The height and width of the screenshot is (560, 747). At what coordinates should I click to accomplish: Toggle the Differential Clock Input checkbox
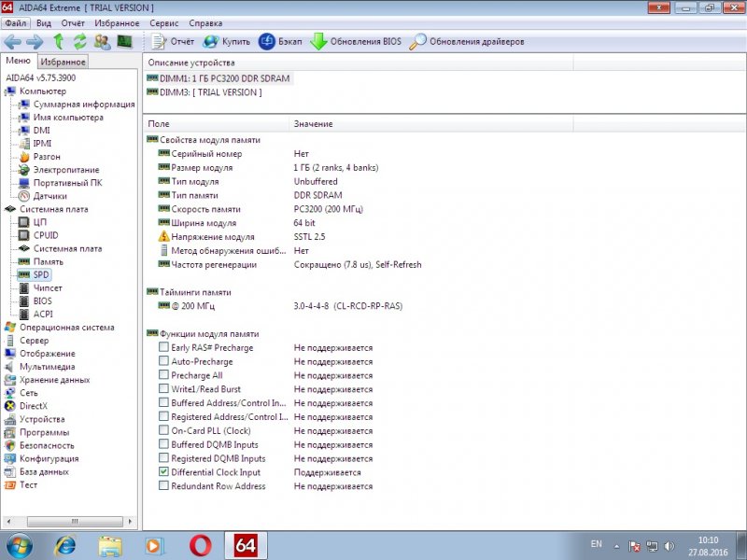164,472
